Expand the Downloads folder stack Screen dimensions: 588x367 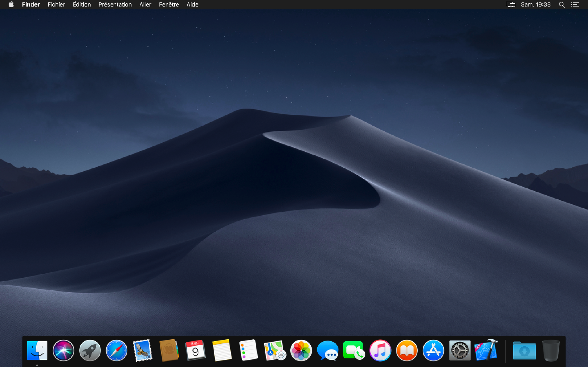pyautogui.click(x=524, y=350)
